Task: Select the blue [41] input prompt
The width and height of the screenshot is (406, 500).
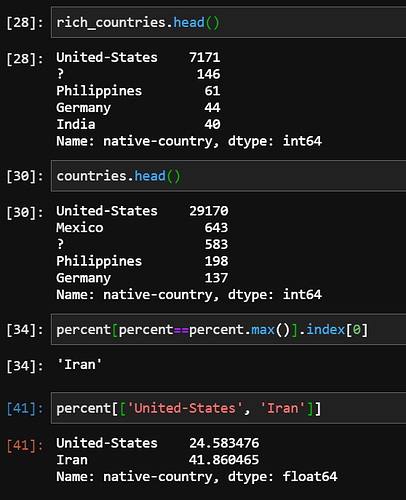Action: point(25,409)
